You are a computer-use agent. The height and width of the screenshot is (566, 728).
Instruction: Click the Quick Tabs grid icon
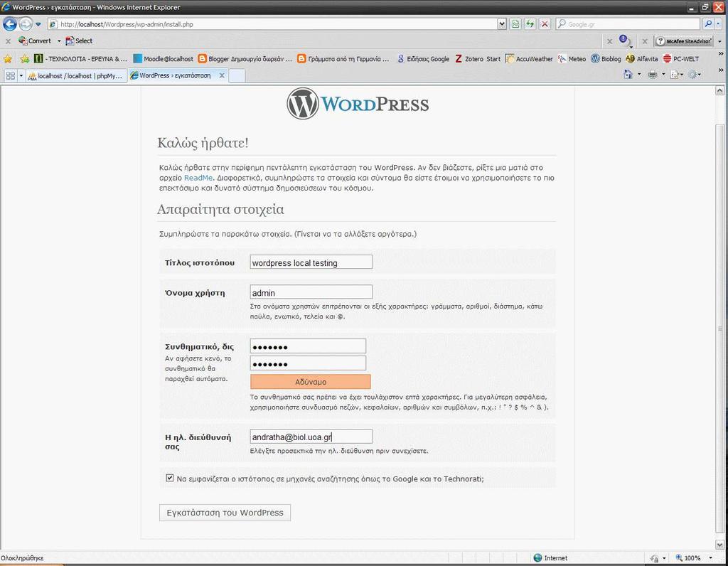point(10,75)
